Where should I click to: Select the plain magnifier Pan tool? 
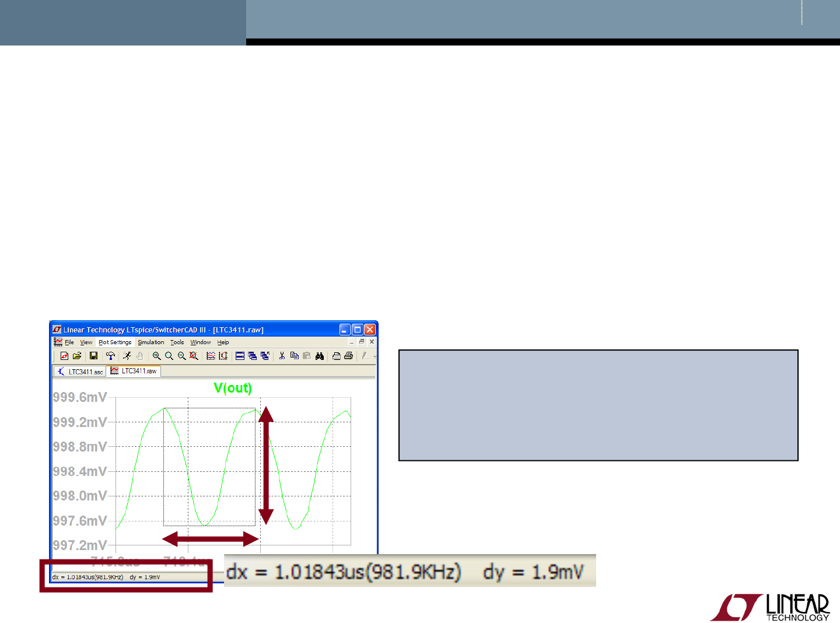[169, 356]
